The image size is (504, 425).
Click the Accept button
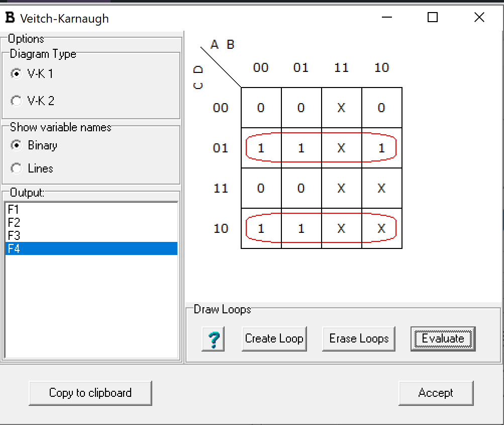click(x=436, y=393)
